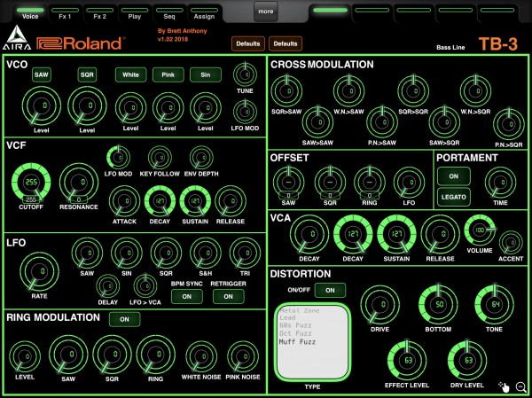Screen dimensions: 532x398
Task: Select Metal Zone distortion type
Action: [x=300, y=310]
